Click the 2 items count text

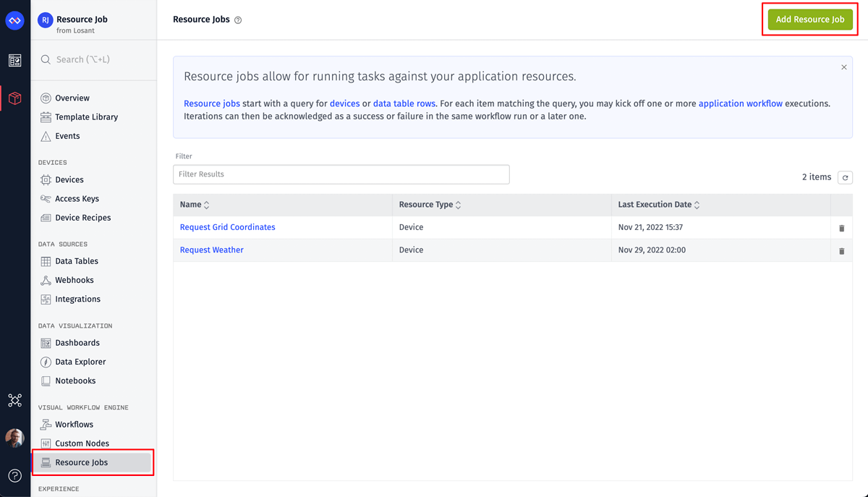click(817, 177)
